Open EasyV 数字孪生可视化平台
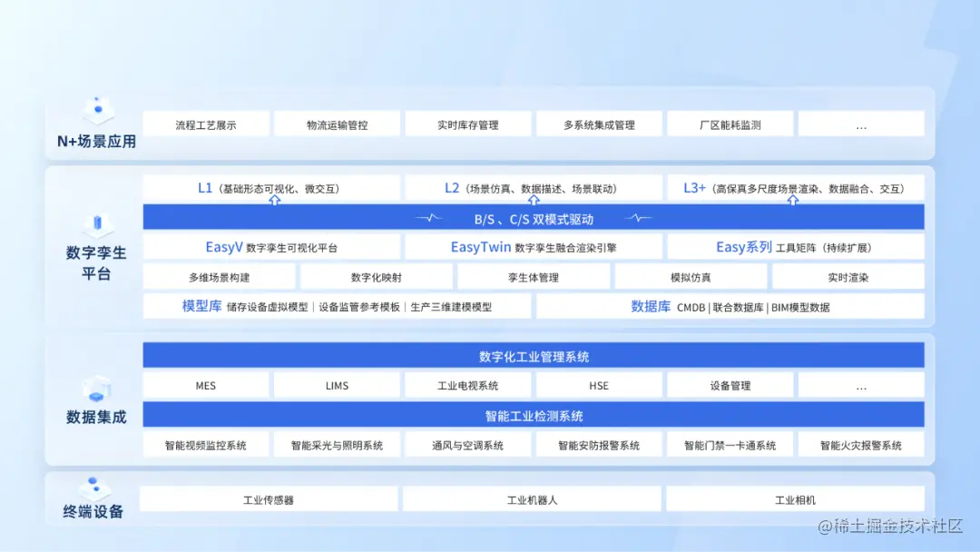 point(271,247)
